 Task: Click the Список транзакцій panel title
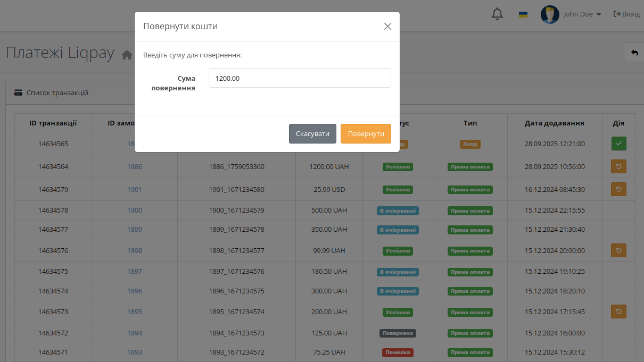(57, 92)
